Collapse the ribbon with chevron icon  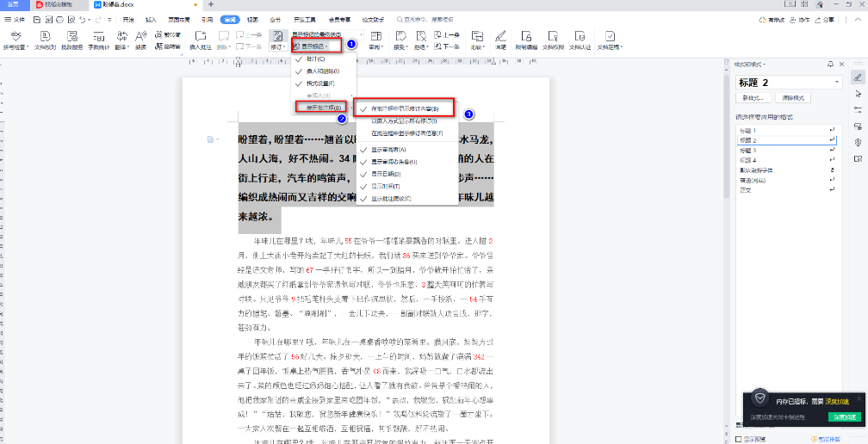tap(856, 19)
